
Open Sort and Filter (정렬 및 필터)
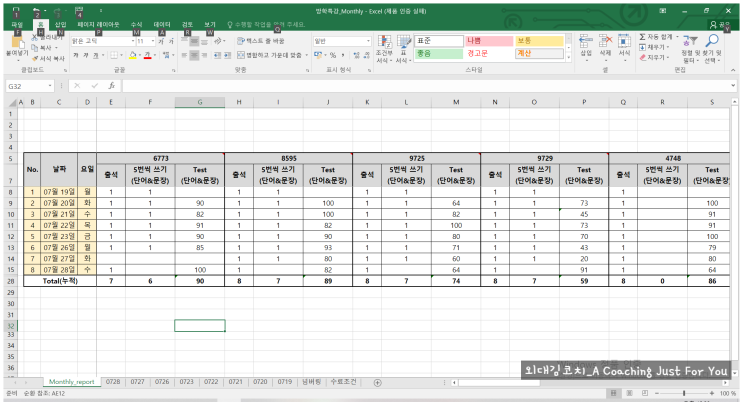(689, 49)
